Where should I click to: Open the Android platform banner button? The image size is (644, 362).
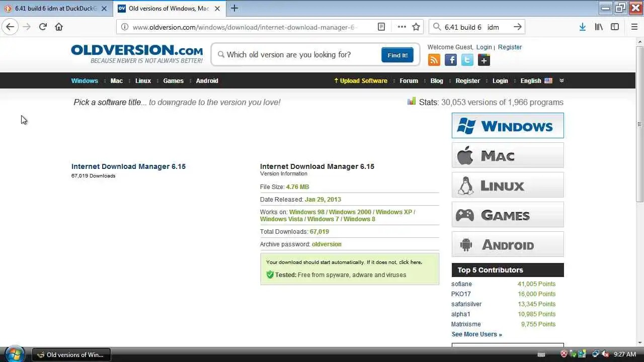coord(508,244)
